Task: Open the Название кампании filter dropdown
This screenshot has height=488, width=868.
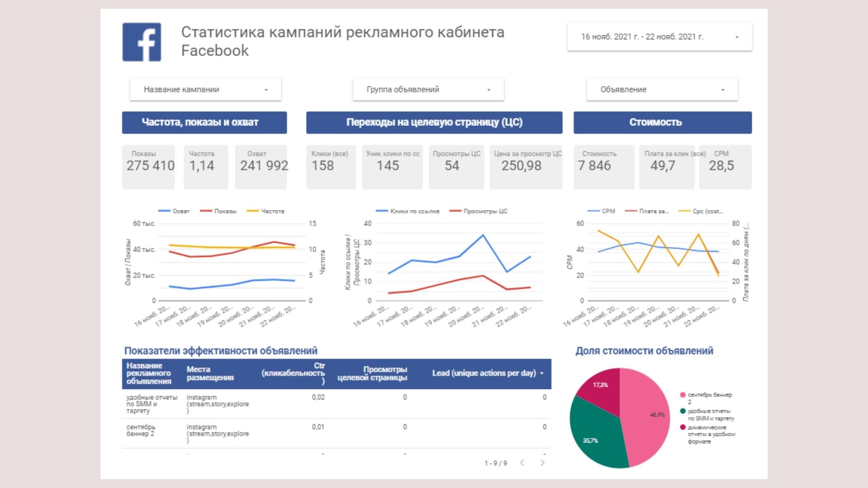Action: [205, 89]
